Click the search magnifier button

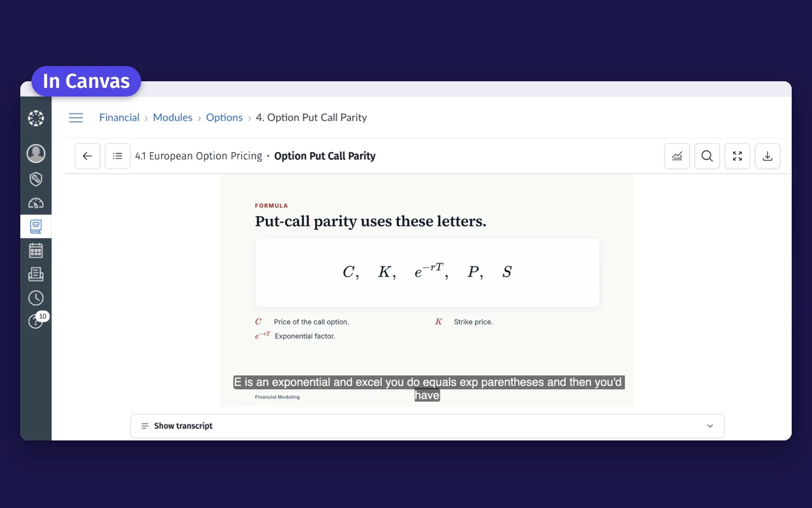pos(707,156)
